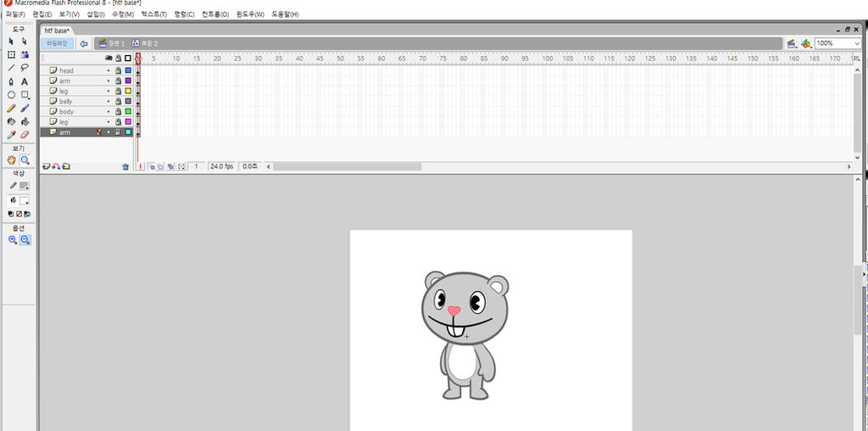Screen dimensions: 868x431
Task: Open the 윈도우(W) menu
Action: point(250,14)
